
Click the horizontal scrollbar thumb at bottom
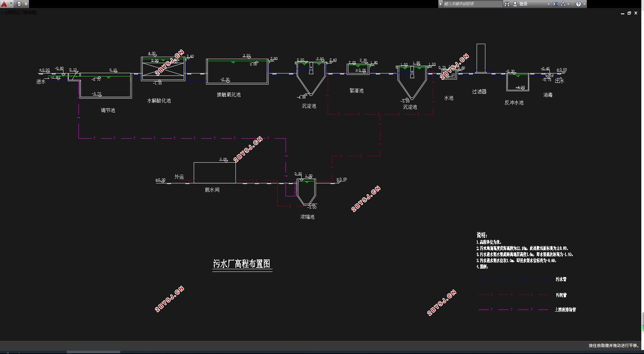pos(94,352)
